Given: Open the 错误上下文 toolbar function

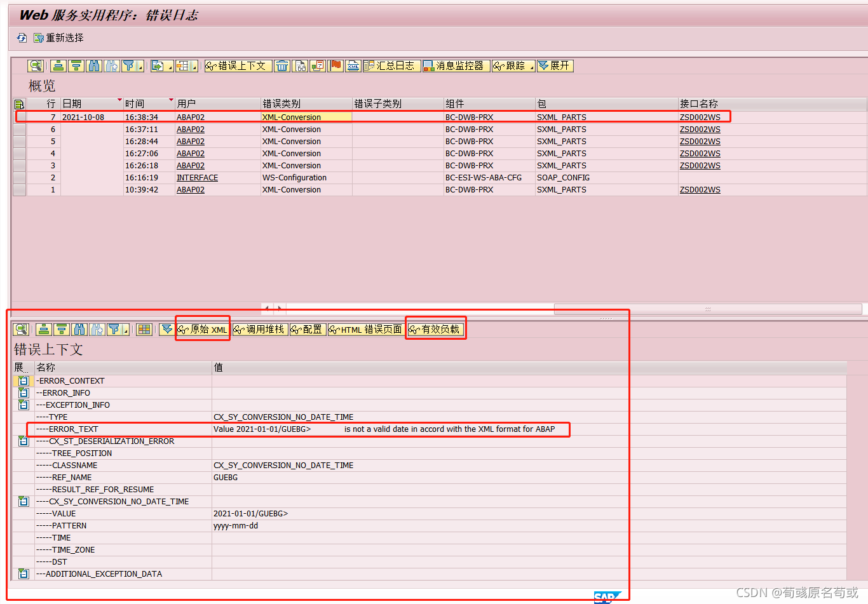Looking at the screenshot, I should point(238,65).
